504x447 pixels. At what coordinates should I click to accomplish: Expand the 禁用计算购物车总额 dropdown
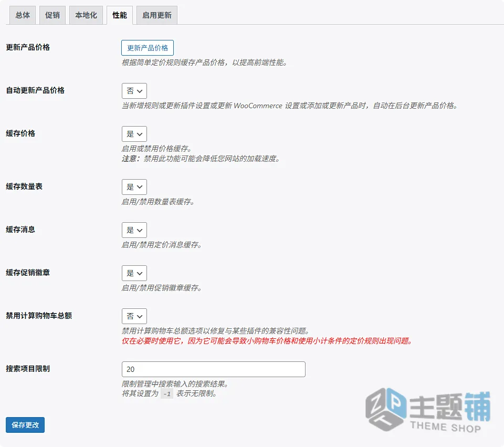tap(134, 316)
